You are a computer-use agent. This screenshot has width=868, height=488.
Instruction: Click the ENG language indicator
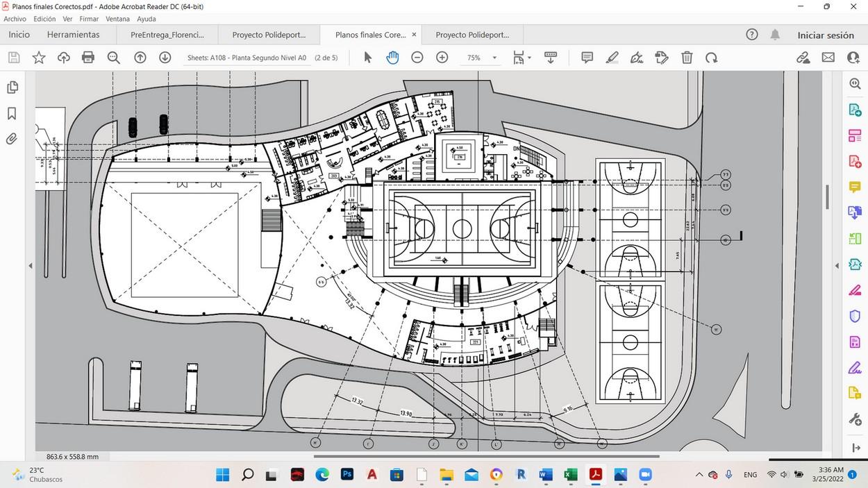[x=750, y=475]
